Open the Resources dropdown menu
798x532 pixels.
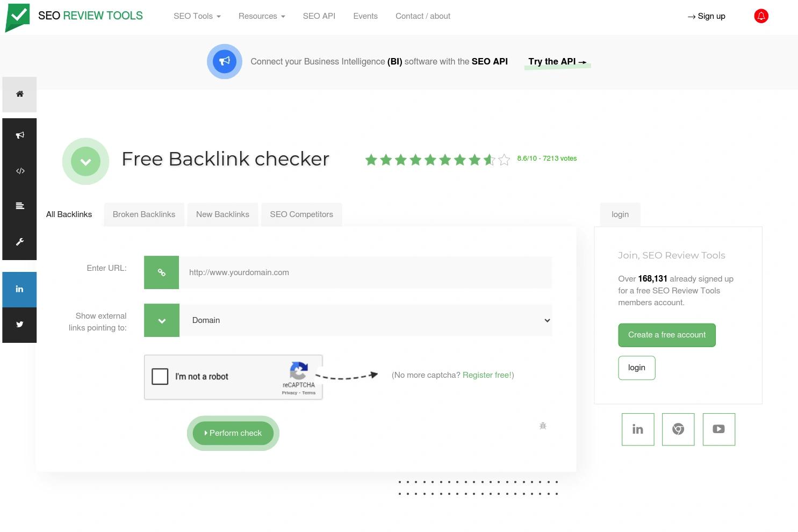pos(261,16)
